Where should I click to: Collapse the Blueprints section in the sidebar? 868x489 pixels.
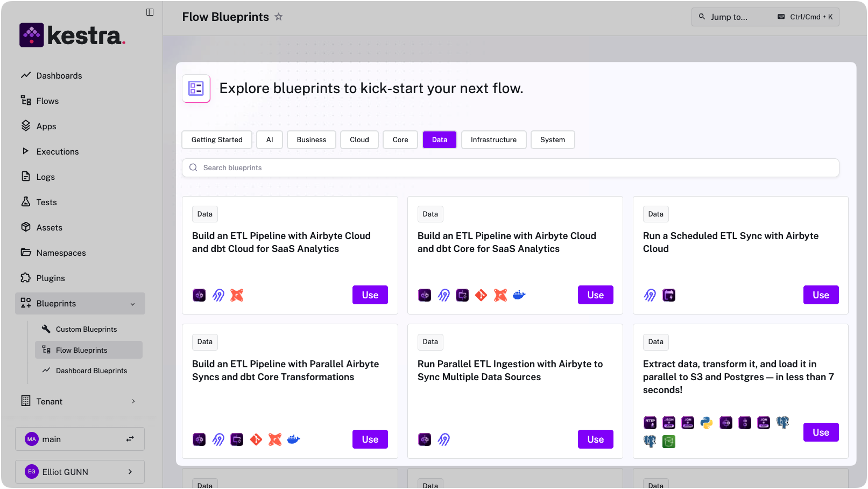coord(133,303)
